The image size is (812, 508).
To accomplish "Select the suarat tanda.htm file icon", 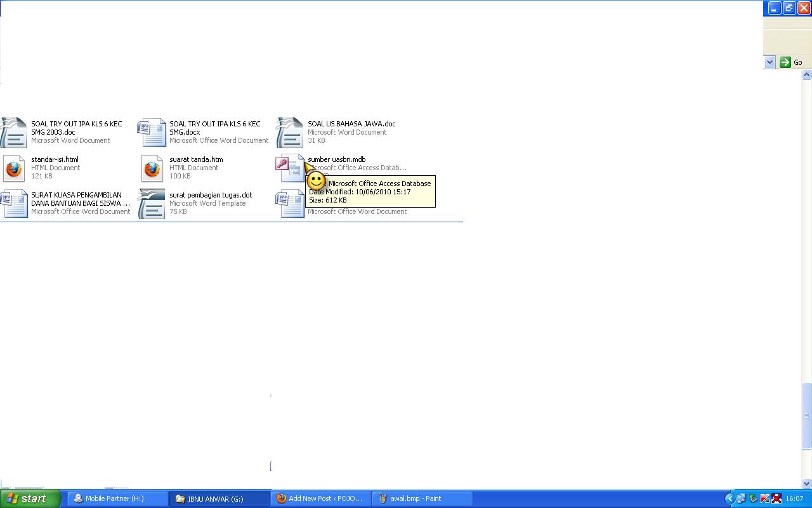I will pyautogui.click(x=152, y=168).
